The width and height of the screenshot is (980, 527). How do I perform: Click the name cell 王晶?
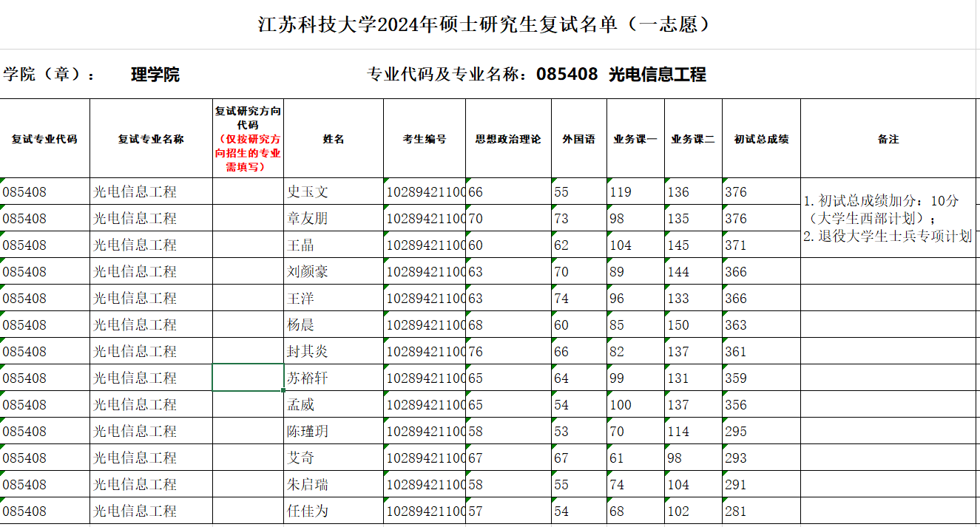[334, 245]
